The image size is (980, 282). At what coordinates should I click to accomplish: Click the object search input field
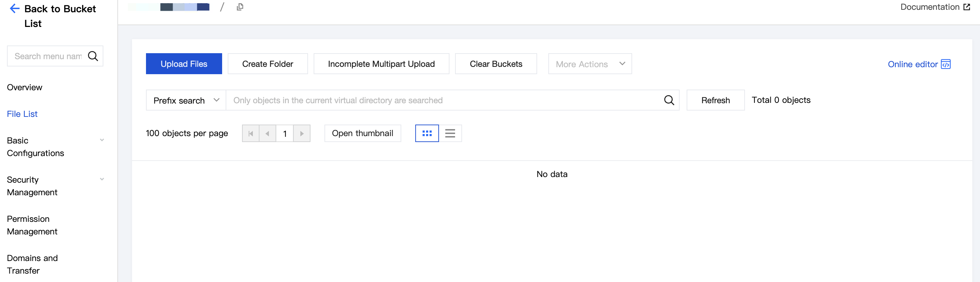point(445,100)
